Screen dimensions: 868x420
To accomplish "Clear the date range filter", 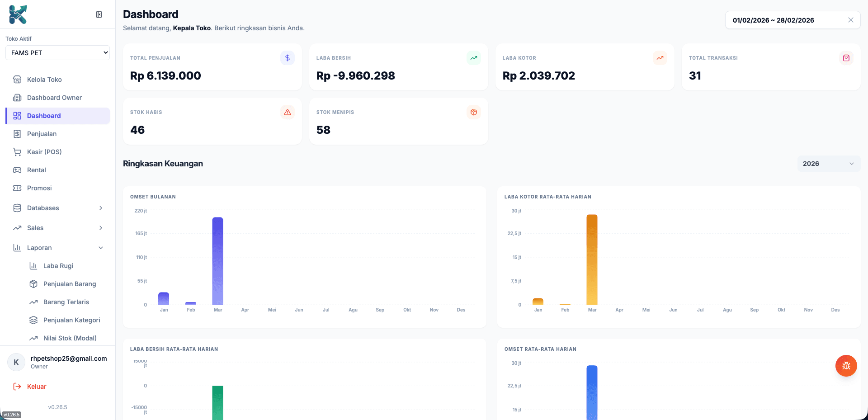I will tap(850, 20).
